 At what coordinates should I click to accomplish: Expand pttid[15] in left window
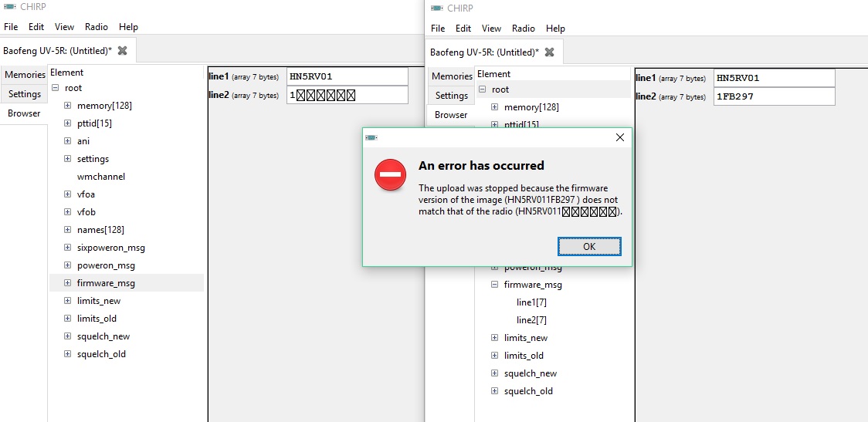coord(67,123)
